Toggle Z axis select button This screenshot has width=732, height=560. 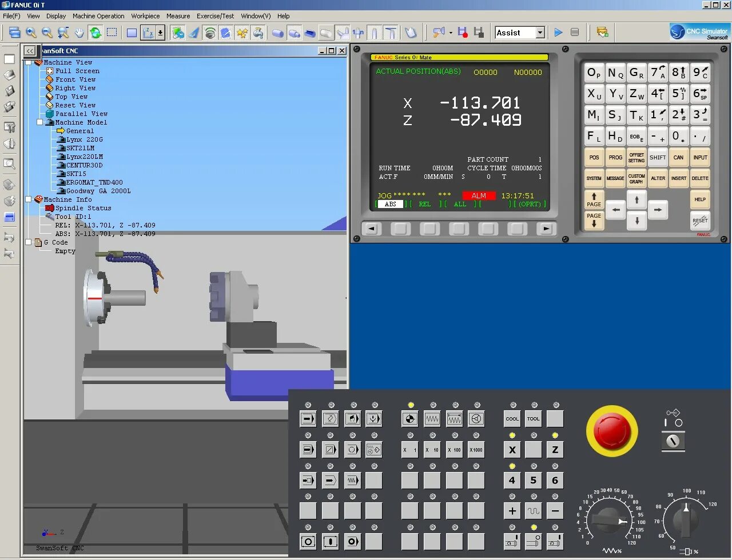click(555, 450)
